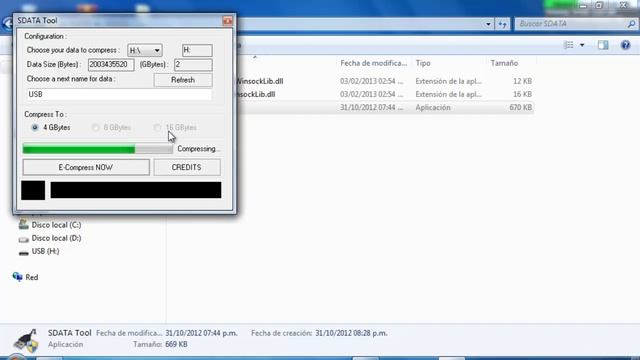Click 31/10/2012 07:44 p.m. modification date in details pane
Viewport: 640px width, 360px height.
coord(201,333)
